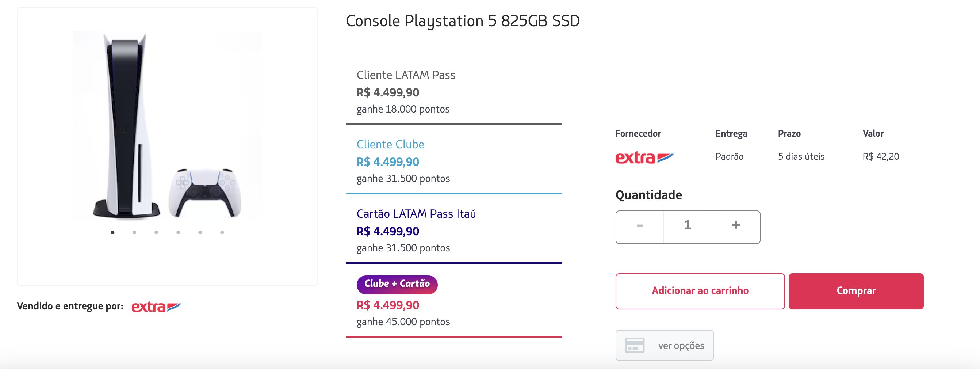Click the credit card icon beside ver opções
Screen dimensions: 980x369
pos(635,345)
